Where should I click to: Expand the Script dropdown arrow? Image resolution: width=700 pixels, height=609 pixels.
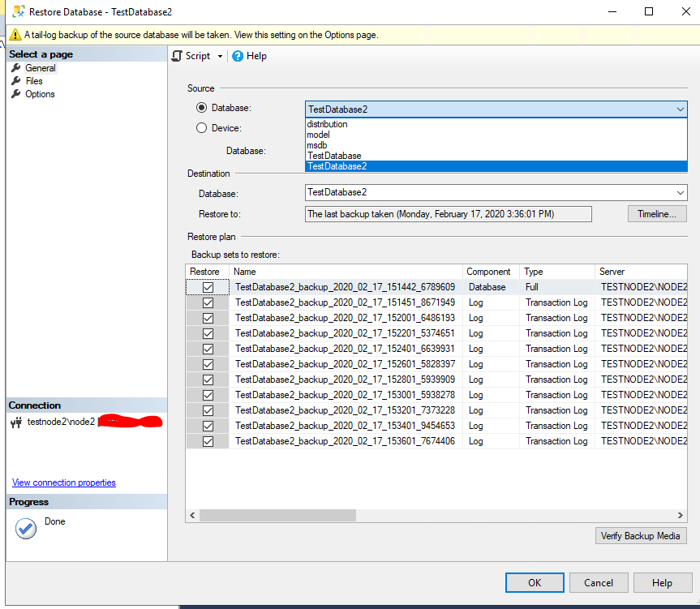coord(220,56)
